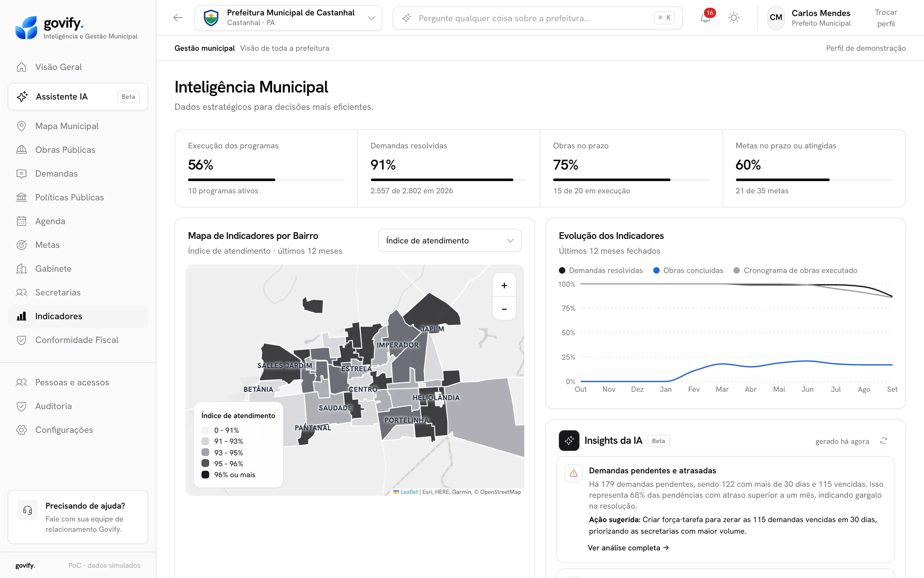Open Configurações
This screenshot has height=578, width=924.
[x=78, y=430]
